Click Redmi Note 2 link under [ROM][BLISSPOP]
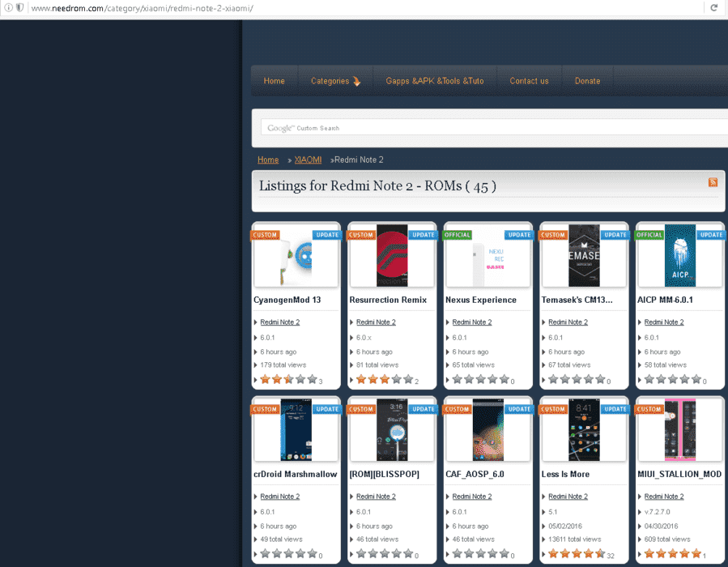This screenshot has width=728, height=567. 376,497
